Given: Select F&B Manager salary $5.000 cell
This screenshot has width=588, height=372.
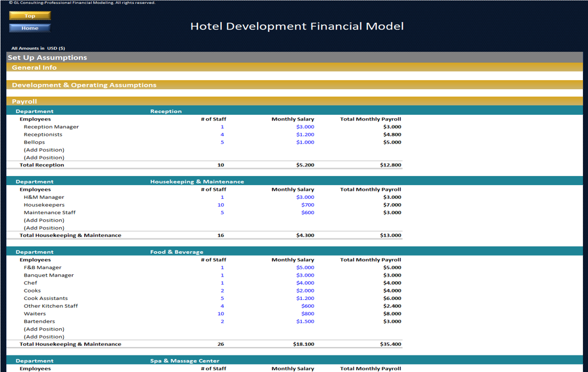Looking at the screenshot, I should pos(305,267).
